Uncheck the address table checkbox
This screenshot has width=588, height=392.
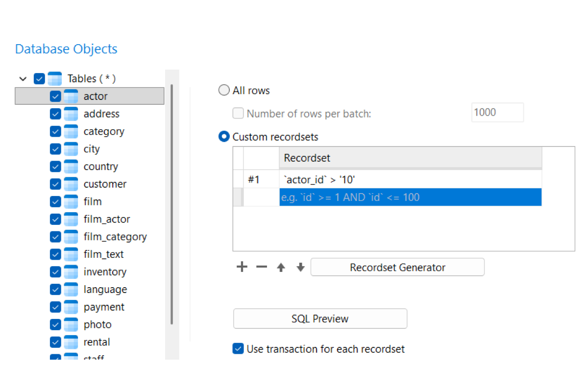pyautogui.click(x=55, y=114)
